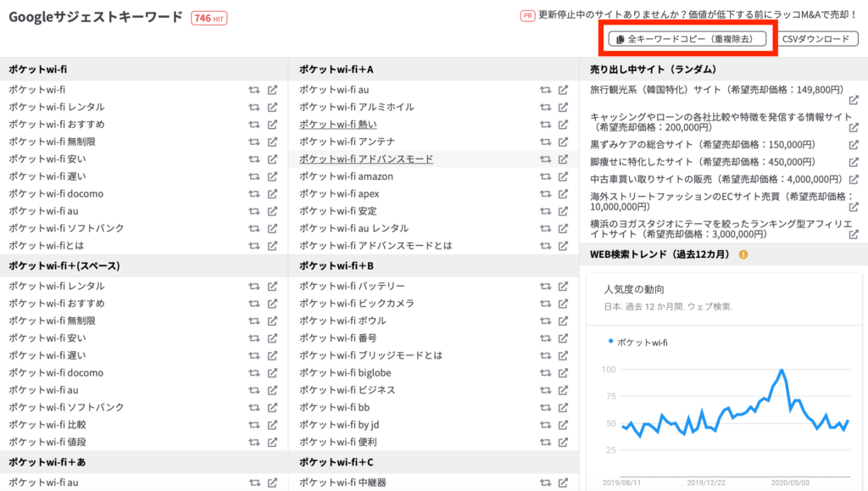The image size is (868, 491).
Task: Click the ポケットwi-fi+(スペース) section header
Action: click(64, 265)
